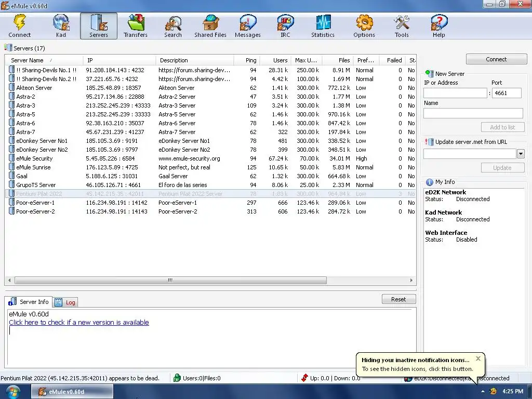Sort list by Max Users column header

307,60
